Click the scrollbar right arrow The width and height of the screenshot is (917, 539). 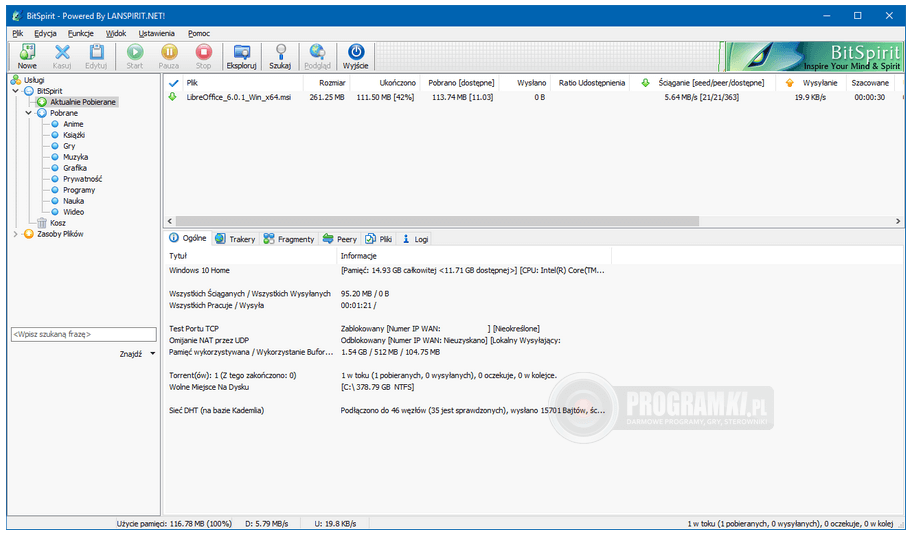click(898, 221)
